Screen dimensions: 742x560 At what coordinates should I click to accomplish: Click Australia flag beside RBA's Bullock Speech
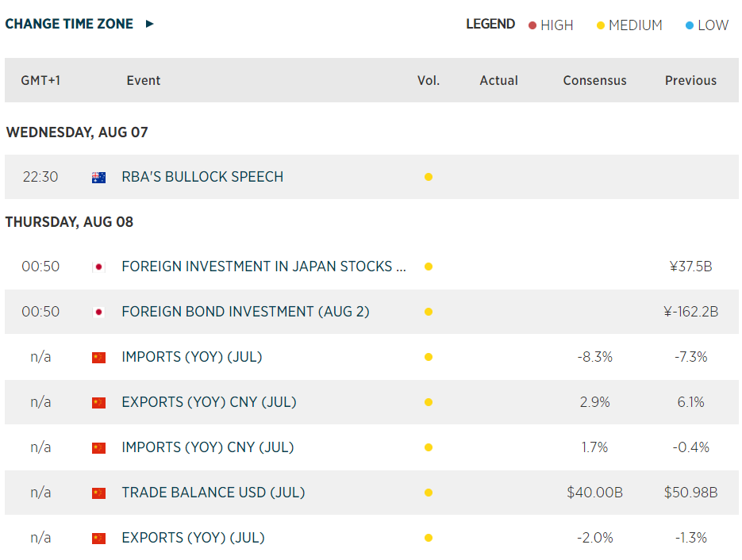click(x=98, y=178)
